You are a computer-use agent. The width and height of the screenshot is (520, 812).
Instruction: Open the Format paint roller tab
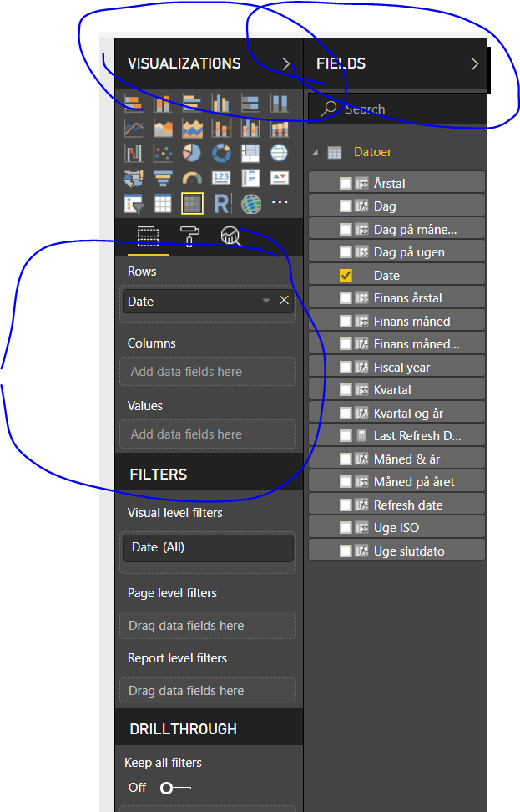point(189,236)
